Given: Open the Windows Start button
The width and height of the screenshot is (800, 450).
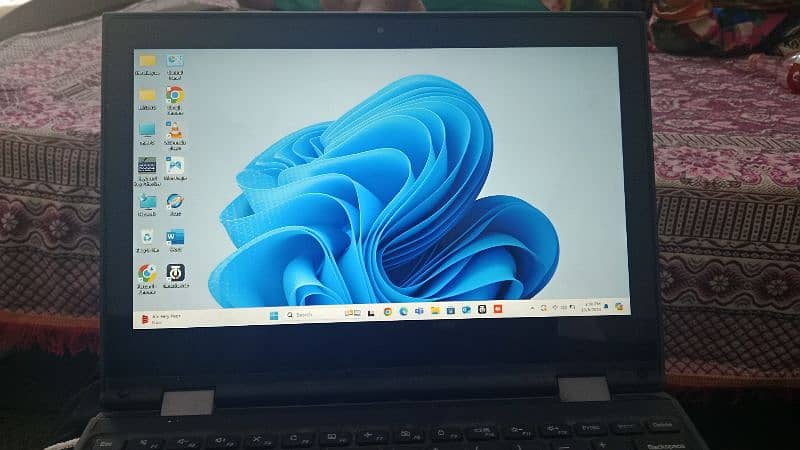Looking at the screenshot, I should pos(274,316).
